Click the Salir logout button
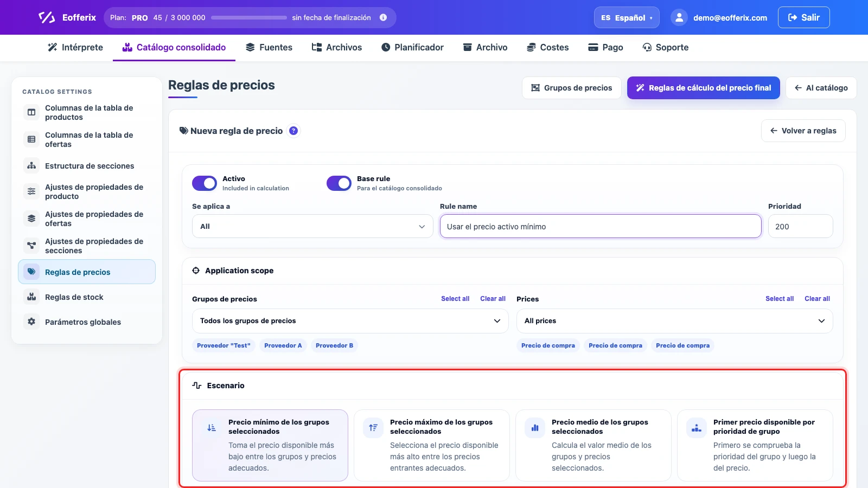 coord(804,17)
